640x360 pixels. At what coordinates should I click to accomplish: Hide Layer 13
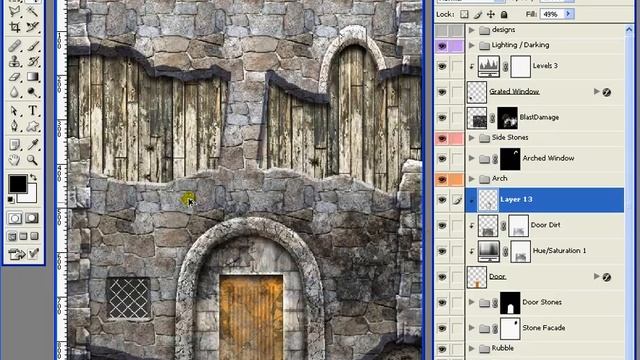pyautogui.click(x=442, y=200)
